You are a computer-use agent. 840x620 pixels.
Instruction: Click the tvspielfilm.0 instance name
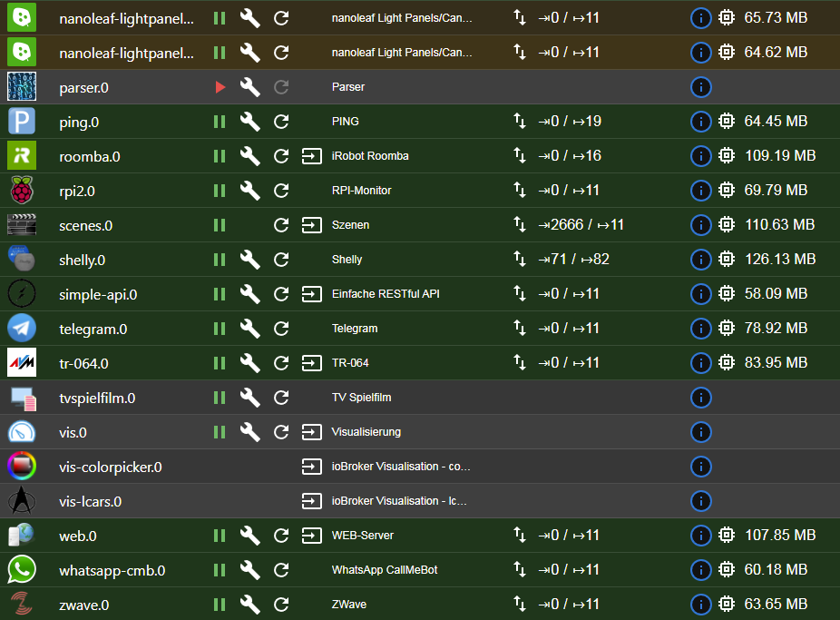coord(97,398)
